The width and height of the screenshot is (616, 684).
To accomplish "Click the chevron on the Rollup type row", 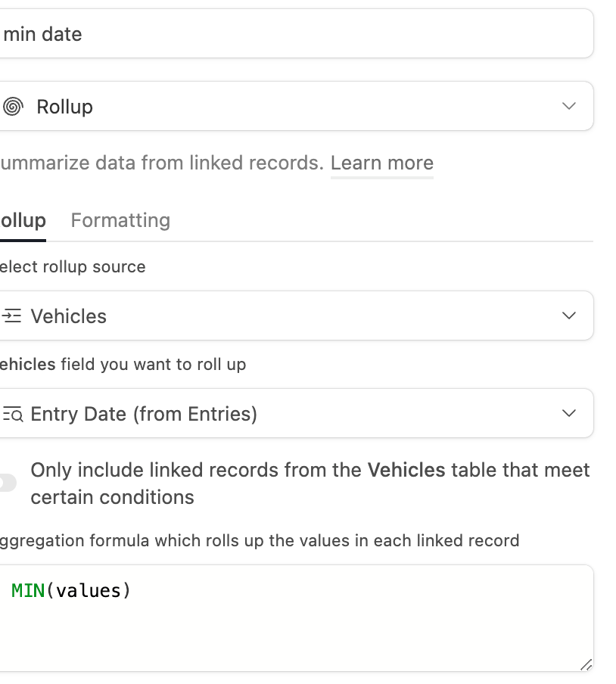I will (x=569, y=106).
